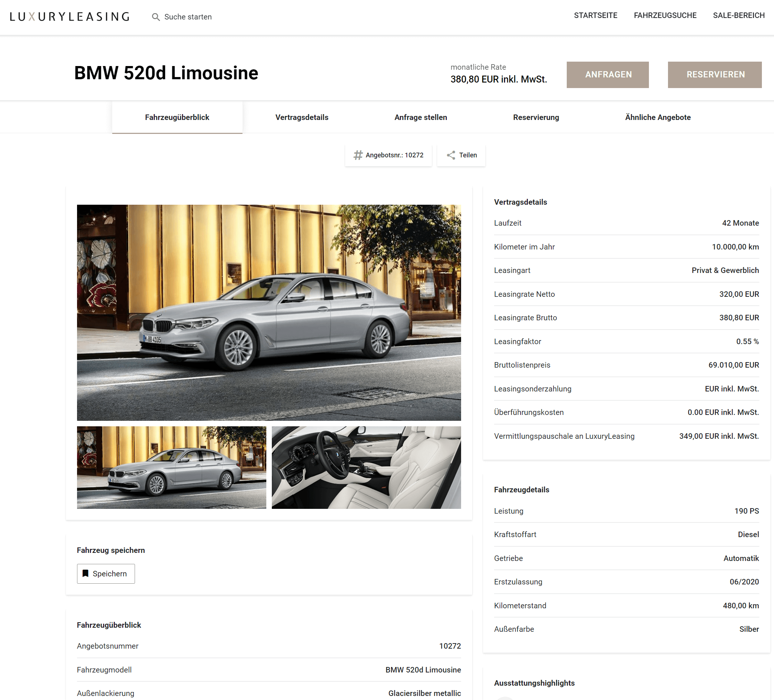The height and width of the screenshot is (700, 774).
Task: Click the 'Ausstattungshighlights' section heading
Action: (534, 683)
